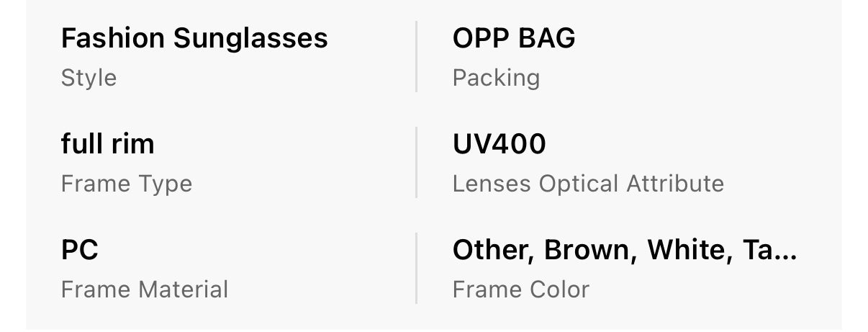
Task: Click the divider between Style and Packing
Action: tap(417, 57)
